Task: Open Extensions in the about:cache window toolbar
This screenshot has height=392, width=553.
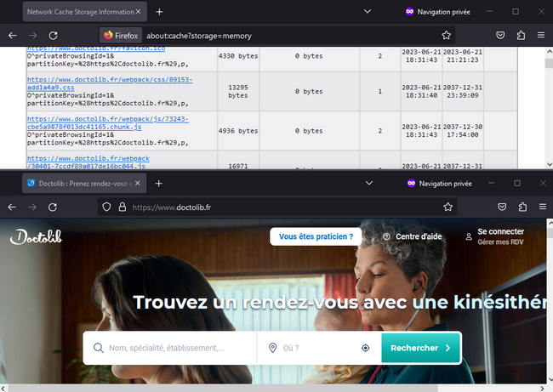Action: point(521,35)
